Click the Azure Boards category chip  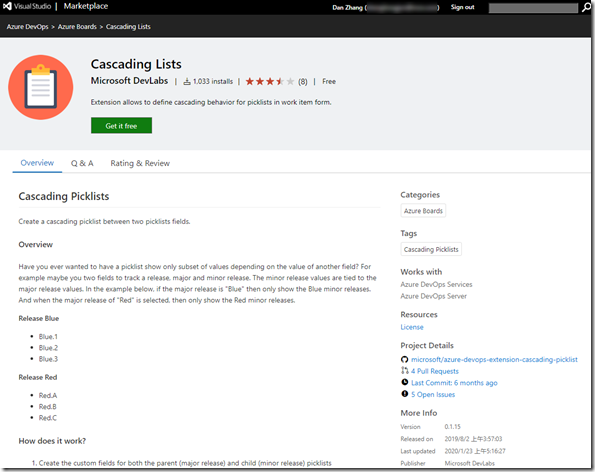pyautogui.click(x=423, y=211)
